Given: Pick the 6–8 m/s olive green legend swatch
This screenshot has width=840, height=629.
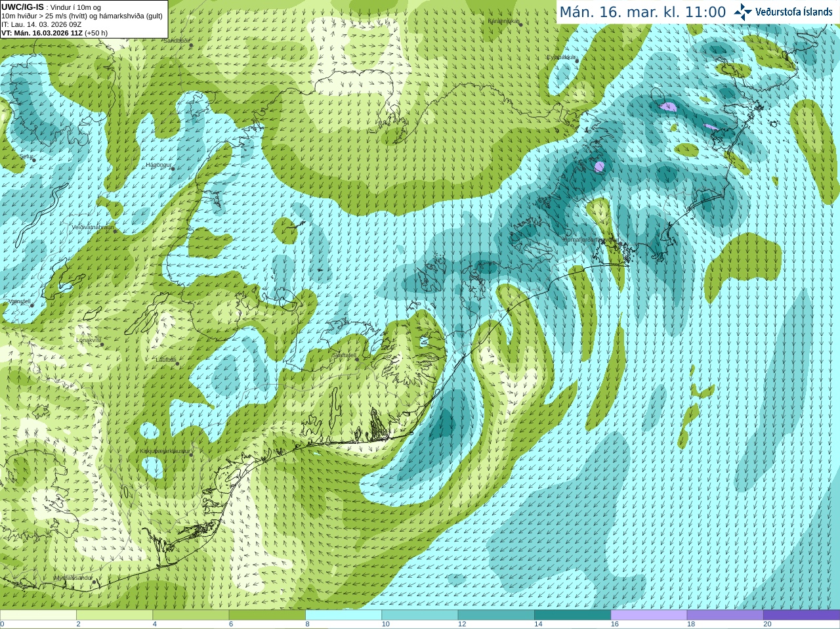Looking at the screenshot, I should (x=267, y=615).
